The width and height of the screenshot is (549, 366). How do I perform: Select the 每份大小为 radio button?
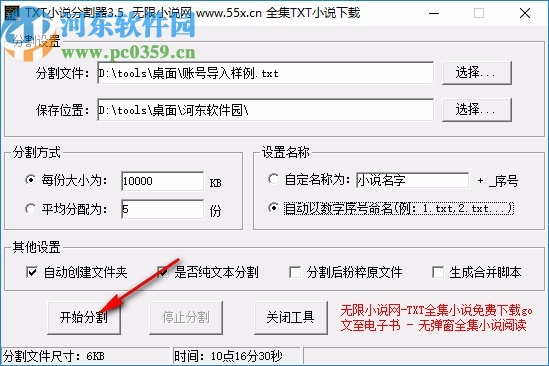tap(30, 180)
